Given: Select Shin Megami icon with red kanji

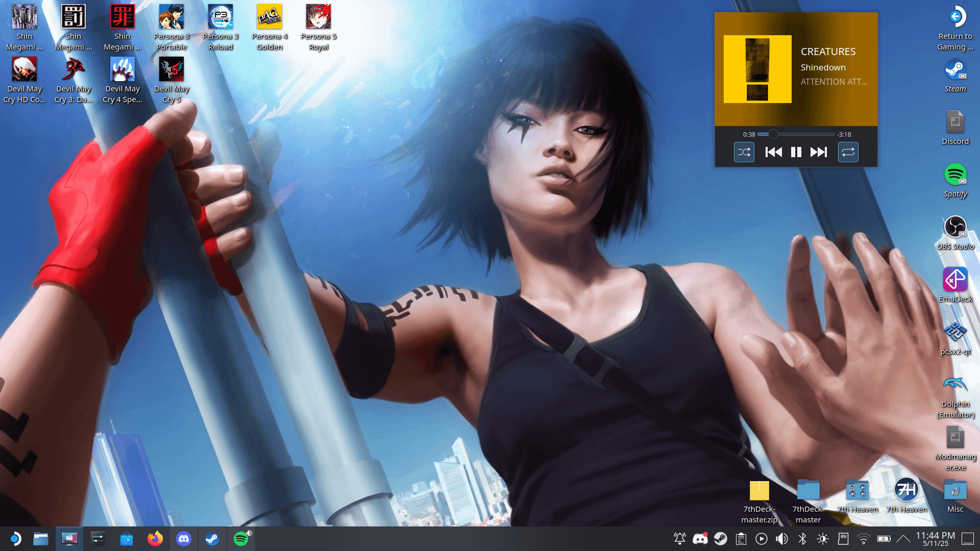Looking at the screenshot, I should click(122, 28).
